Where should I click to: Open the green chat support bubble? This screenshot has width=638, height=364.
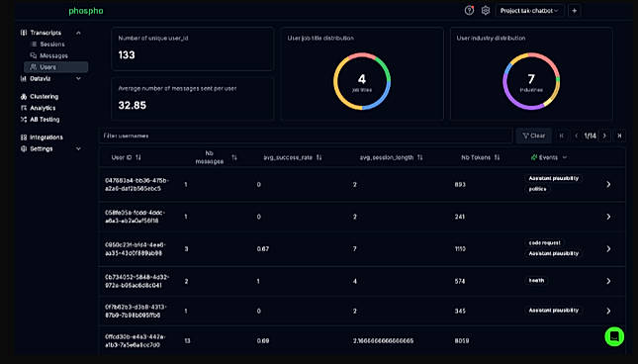[x=614, y=336]
